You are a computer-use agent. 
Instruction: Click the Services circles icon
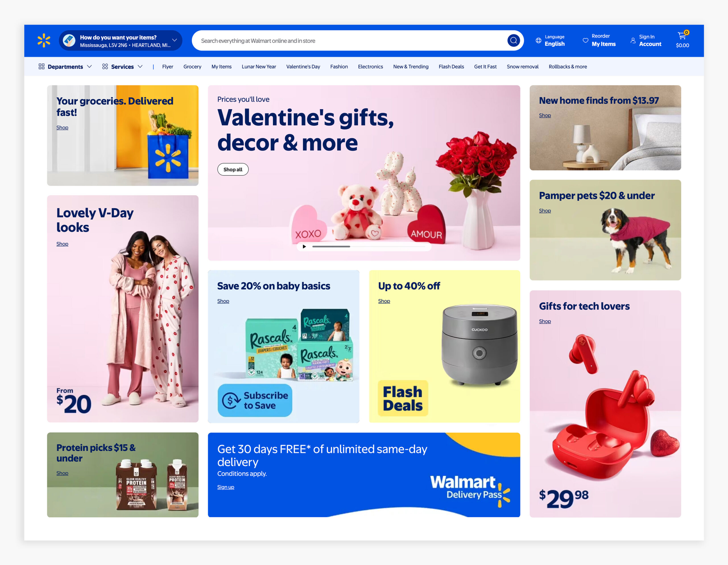click(105, 66)
